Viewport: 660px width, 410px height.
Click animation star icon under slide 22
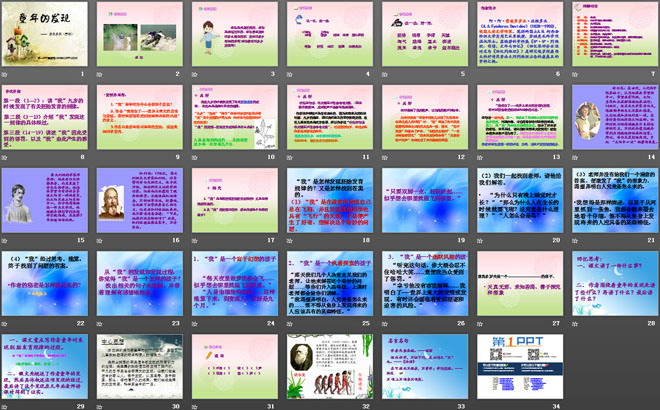click(5, 324)
